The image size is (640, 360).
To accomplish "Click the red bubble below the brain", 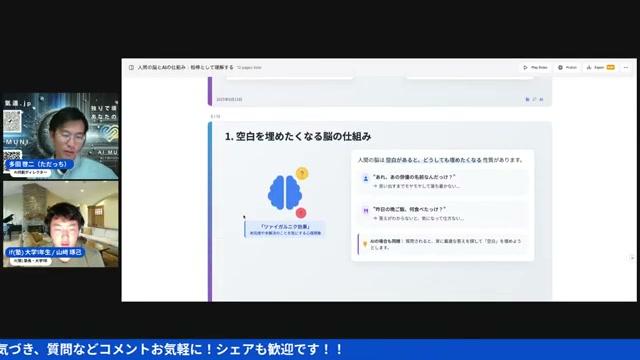I will pos(301,213).
